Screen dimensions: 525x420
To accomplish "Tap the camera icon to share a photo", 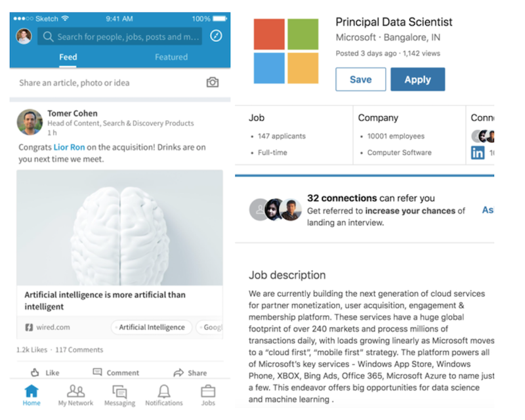I will click(x=212, y=83).
